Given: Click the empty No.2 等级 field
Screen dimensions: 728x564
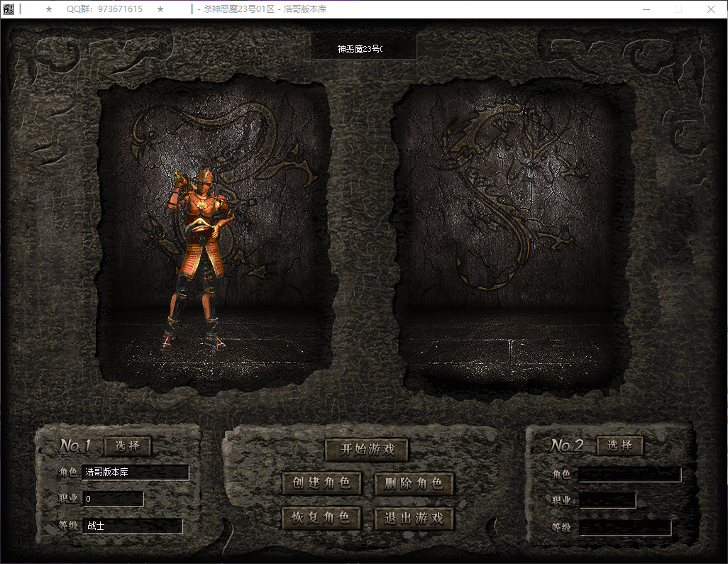Looking at the screenshot, I should [624, 528].
